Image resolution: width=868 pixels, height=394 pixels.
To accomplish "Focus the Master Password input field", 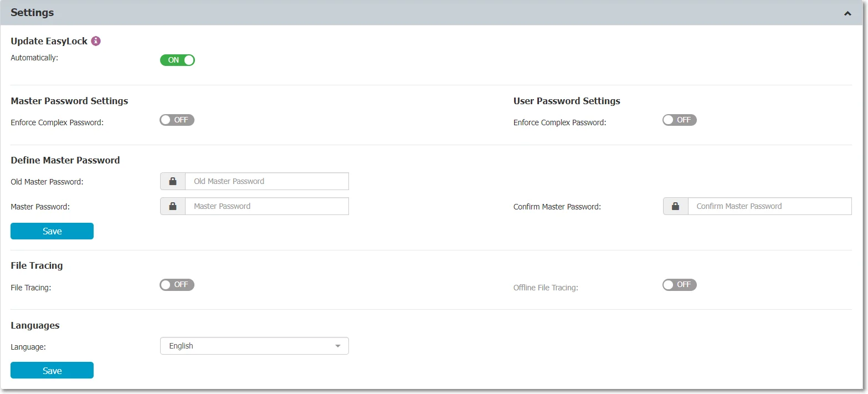I will pyautogui.click(x=267, y=206).
